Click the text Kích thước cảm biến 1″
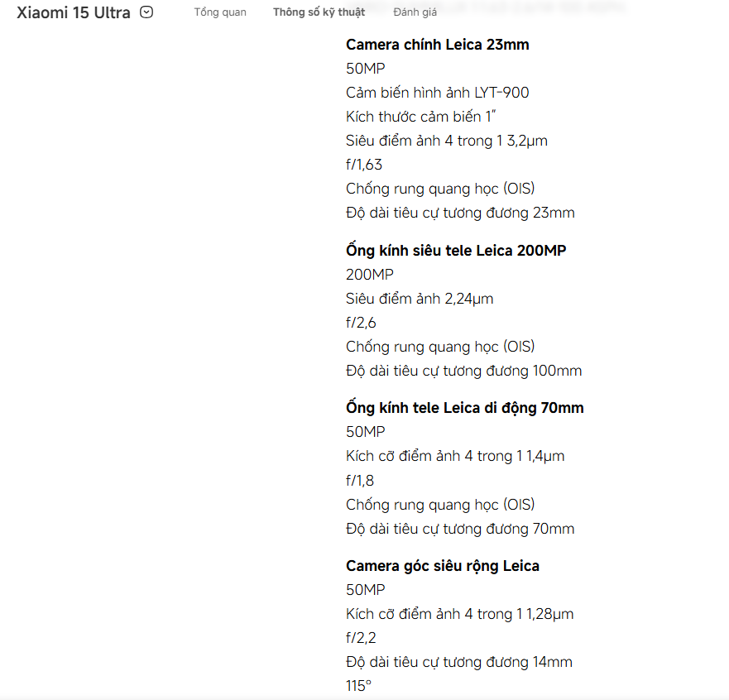The width and height of the screenshot is (729, 700). [x=420, y=117]
